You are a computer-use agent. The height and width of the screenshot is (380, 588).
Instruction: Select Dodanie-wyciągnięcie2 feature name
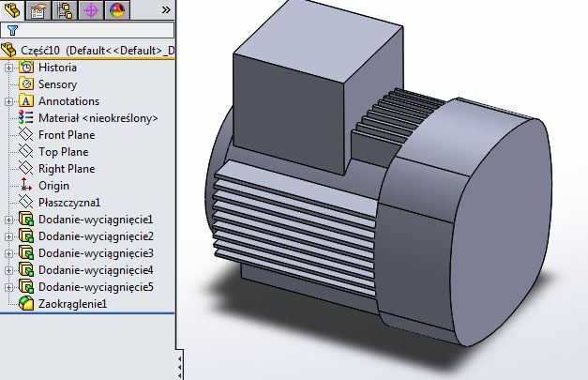96,236
